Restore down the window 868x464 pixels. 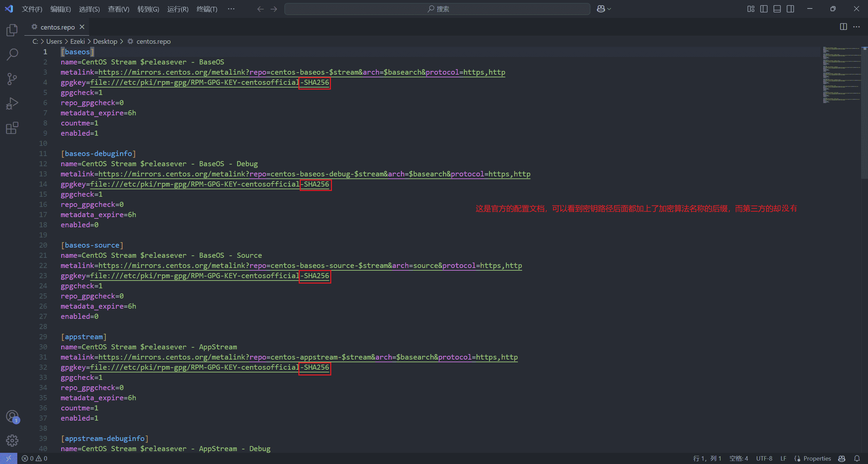pos(833,9)
